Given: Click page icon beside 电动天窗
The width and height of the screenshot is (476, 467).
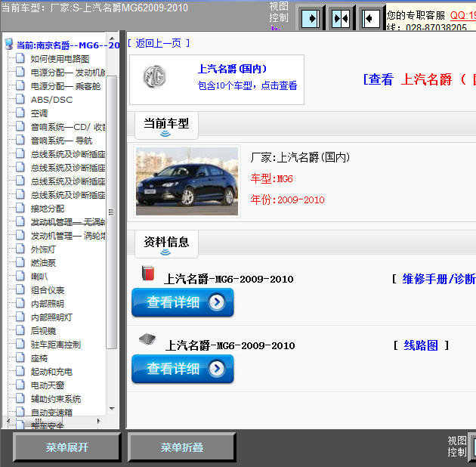Looking at the screenshot, I should [20, 385].
